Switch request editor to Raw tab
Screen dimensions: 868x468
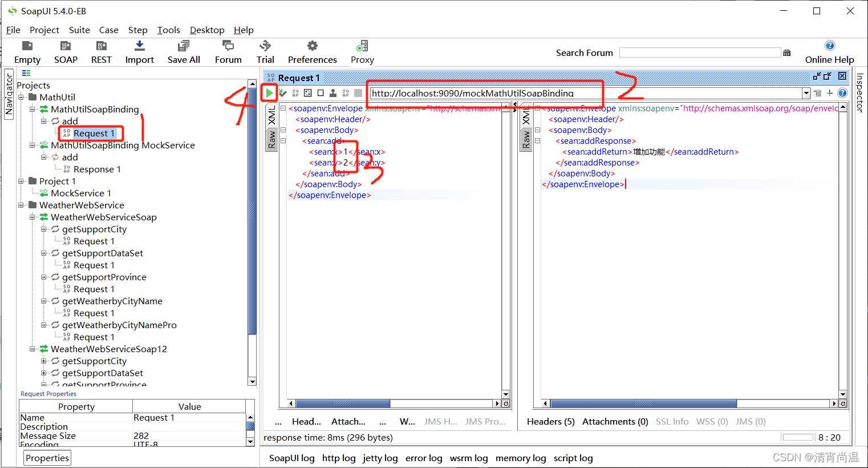271,139
